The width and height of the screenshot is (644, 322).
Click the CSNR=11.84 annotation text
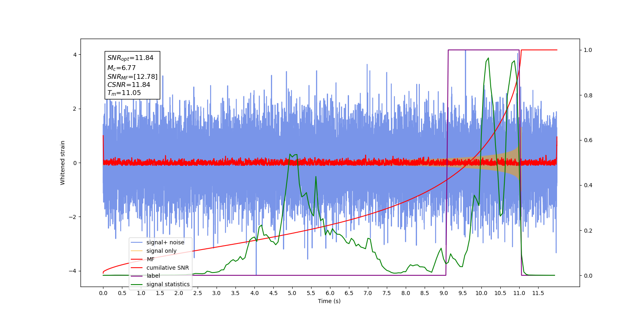129,85
